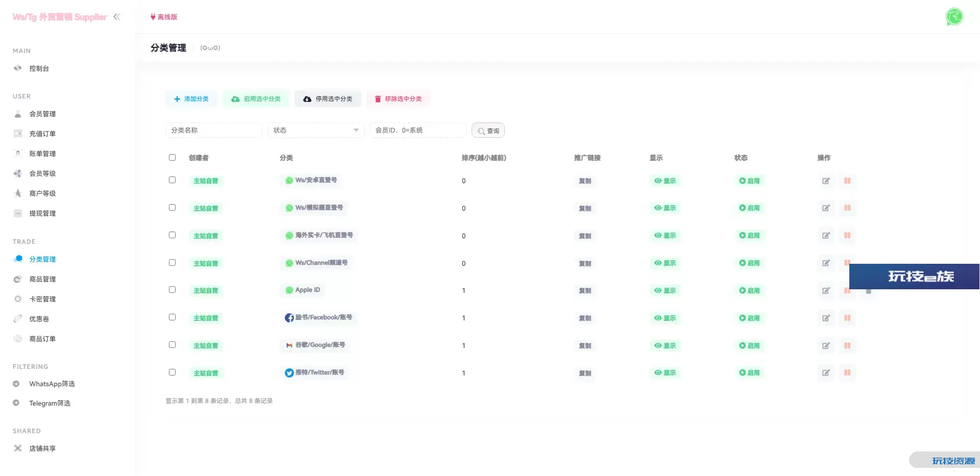980x476 pixels.
Task: Check the 海外实卡/飞机直登号 row checkbox
Action: [172, 235]
